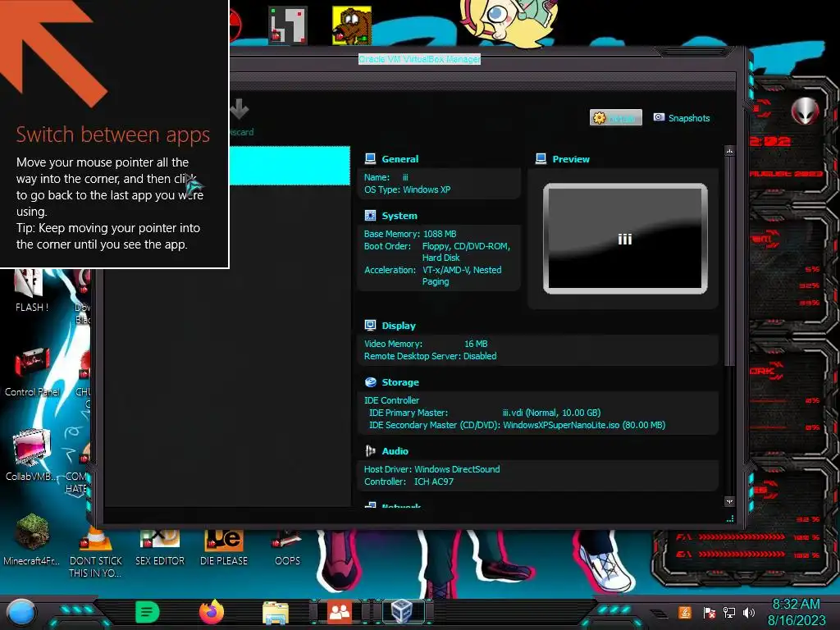Image resolution: width=840 pixels, height=630 pixels.
Task: Open the Minecraft4Fr desktop icon
Action: click(x=32, y=540)
